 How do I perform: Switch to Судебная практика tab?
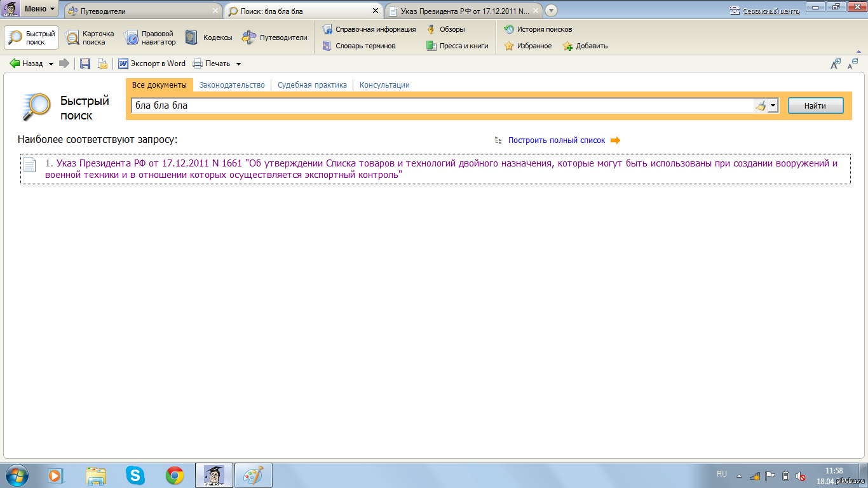click(312, 85)
